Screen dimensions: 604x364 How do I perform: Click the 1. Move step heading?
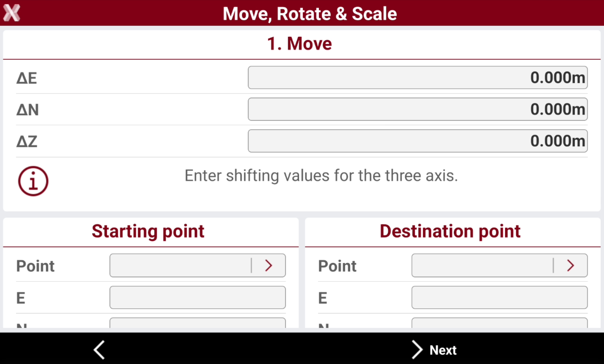click(x=299, y=43)
